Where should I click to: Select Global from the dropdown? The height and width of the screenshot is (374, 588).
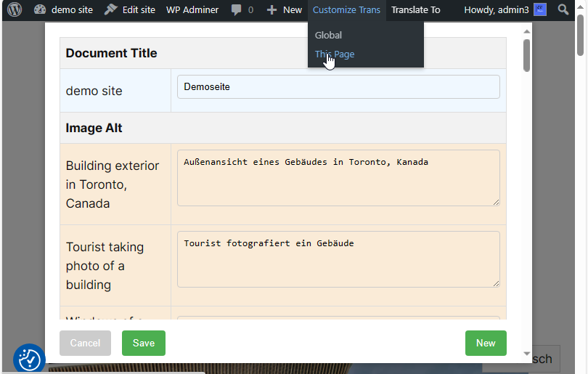coord(328,35)
